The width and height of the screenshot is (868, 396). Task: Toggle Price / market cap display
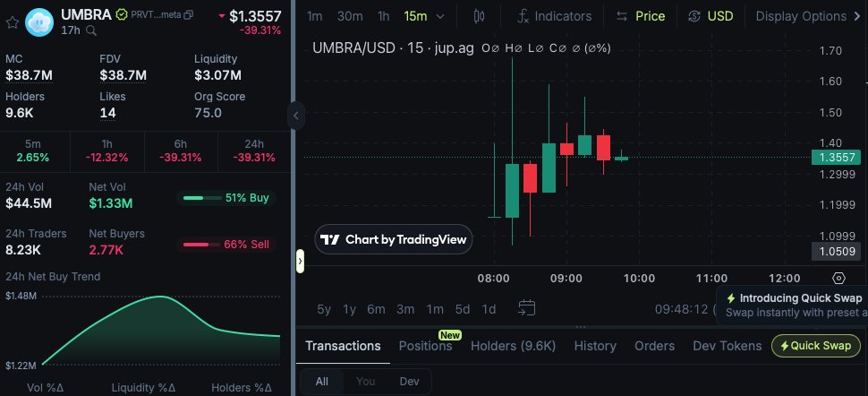[640, 16]
